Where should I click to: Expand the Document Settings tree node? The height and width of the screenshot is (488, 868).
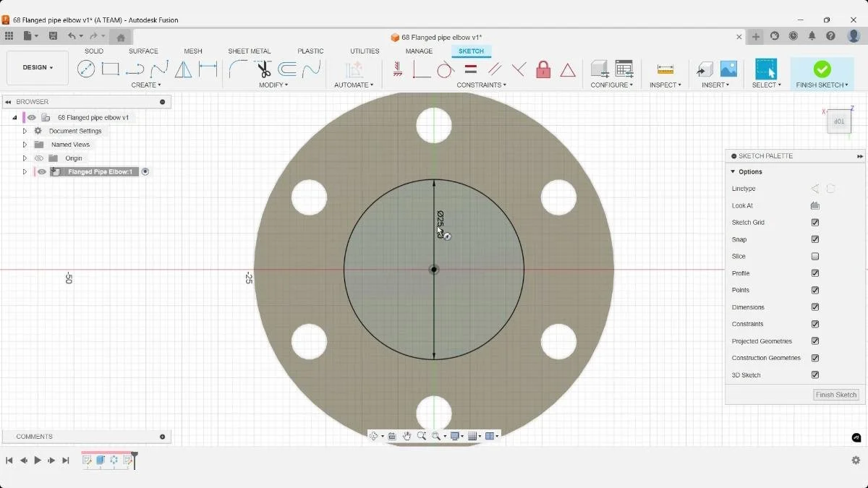click(x=25, y=131)
